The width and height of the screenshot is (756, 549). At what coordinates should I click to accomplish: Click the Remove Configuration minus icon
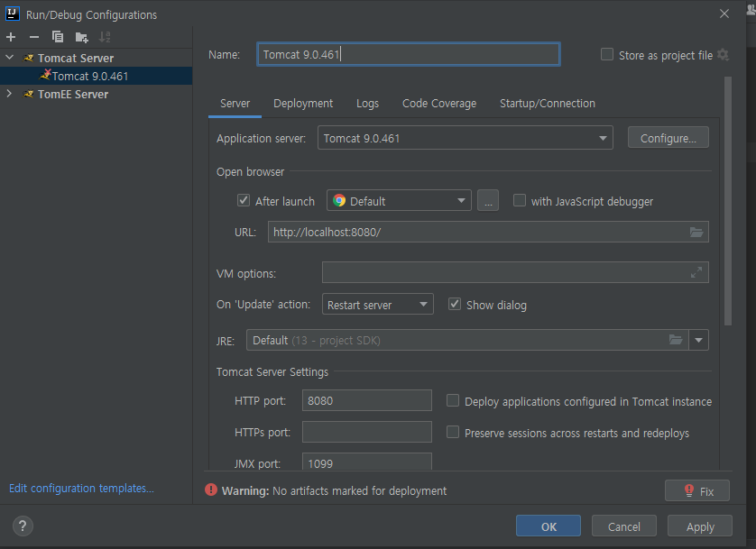tap(33, 37)
